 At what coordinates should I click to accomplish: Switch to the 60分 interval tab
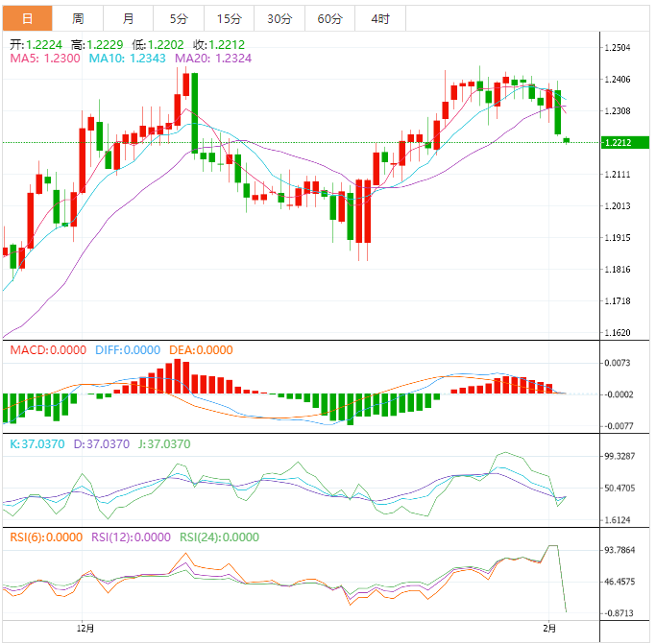click(329, 18)
